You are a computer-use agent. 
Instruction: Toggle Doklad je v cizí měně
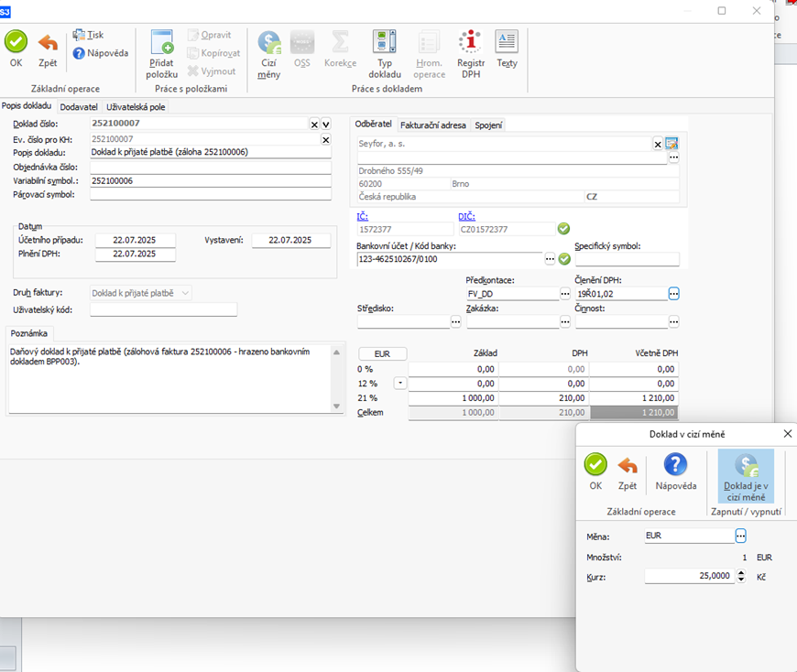click(x=746, y=476)
